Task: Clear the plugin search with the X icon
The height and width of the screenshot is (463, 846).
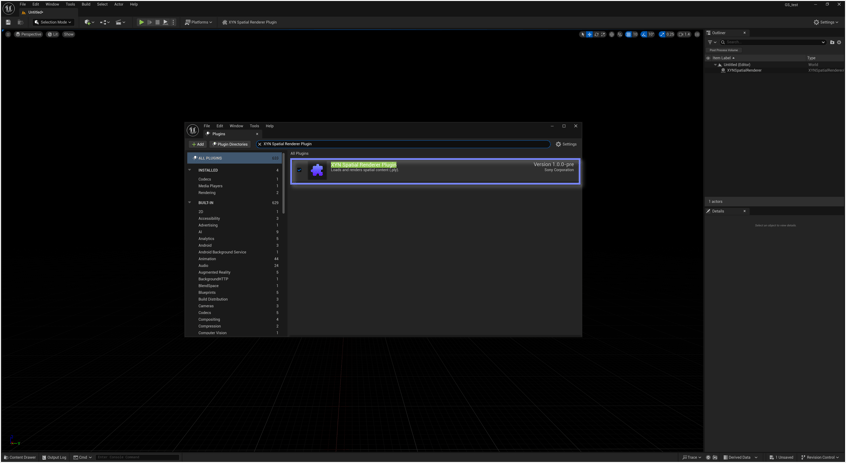Action: [260, 144]
